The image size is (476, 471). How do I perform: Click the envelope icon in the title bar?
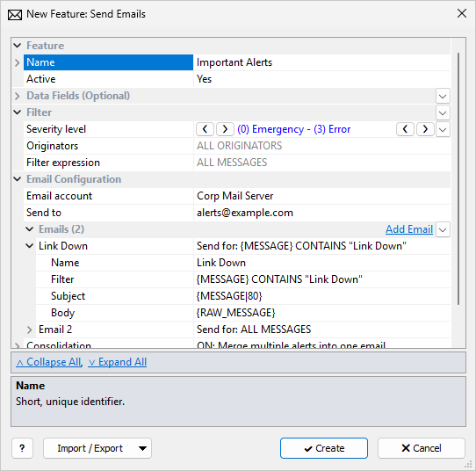pyautogui.click(x=15, y=15)
